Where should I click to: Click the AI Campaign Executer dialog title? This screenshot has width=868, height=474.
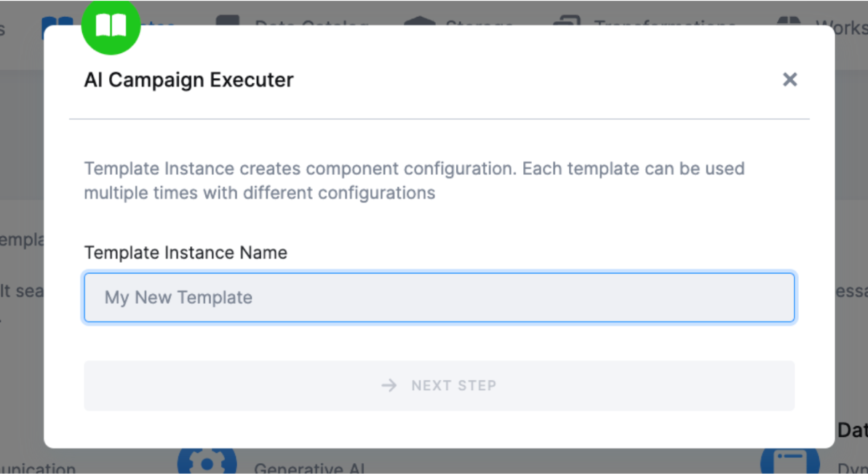coord(188,79)
